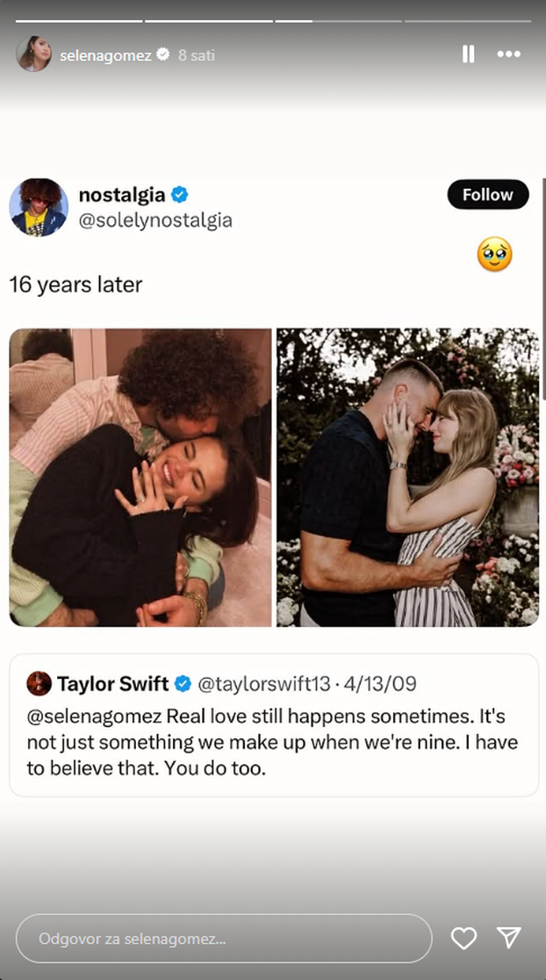Open the left engagement photo
The width and height of the screenshot is (546, 980).
(x=140, y=477)
